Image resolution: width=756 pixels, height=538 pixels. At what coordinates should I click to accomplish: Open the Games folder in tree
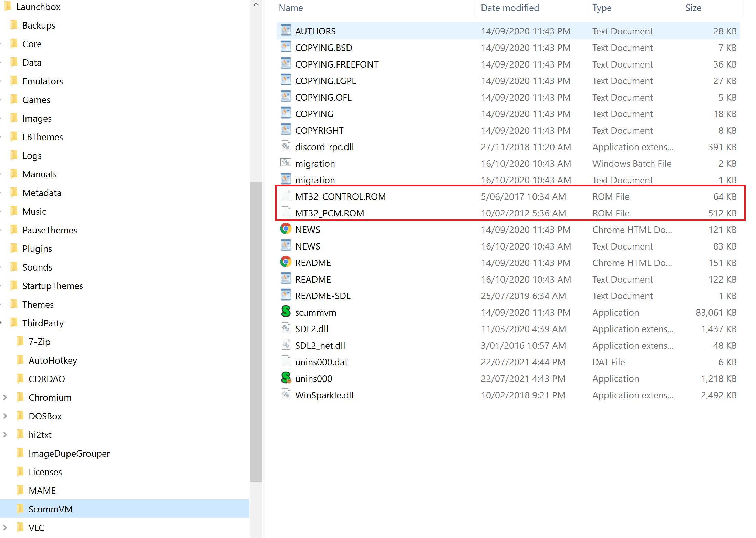pyautogui.click(x=36, y=100)
